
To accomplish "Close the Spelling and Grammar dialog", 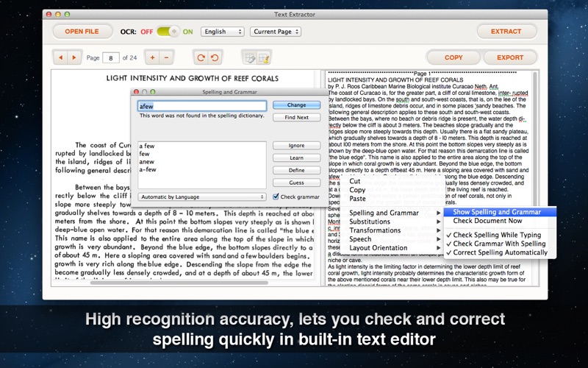I will [136, 91].
